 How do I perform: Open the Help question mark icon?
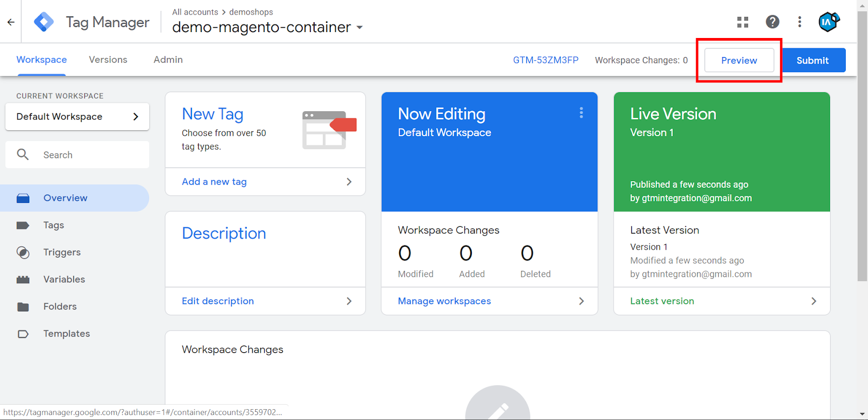pyautogui.click(x=772, y=22)
